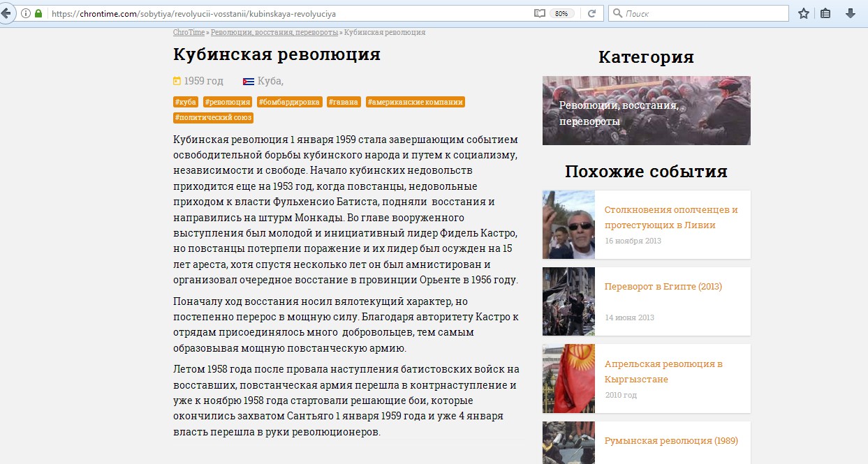The height and width of the screenshot is (464, 868).
Task: Open Переворот в Египте (2013) link
Action: click(663, 287)
